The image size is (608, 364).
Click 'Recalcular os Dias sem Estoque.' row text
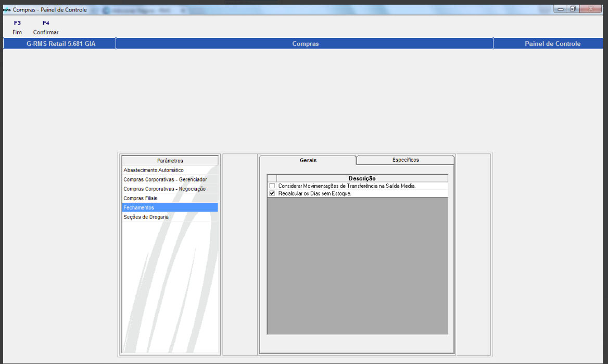(314, 193)
